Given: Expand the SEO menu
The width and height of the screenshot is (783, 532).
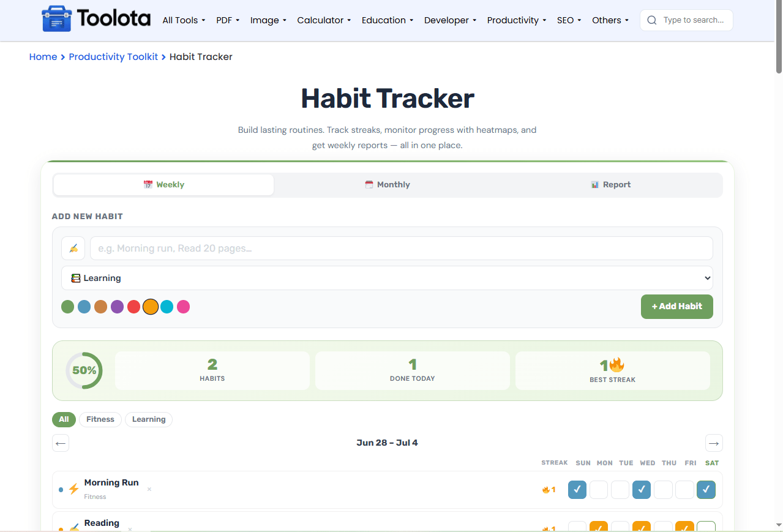Looking at the screenshot, I should 569,20.
